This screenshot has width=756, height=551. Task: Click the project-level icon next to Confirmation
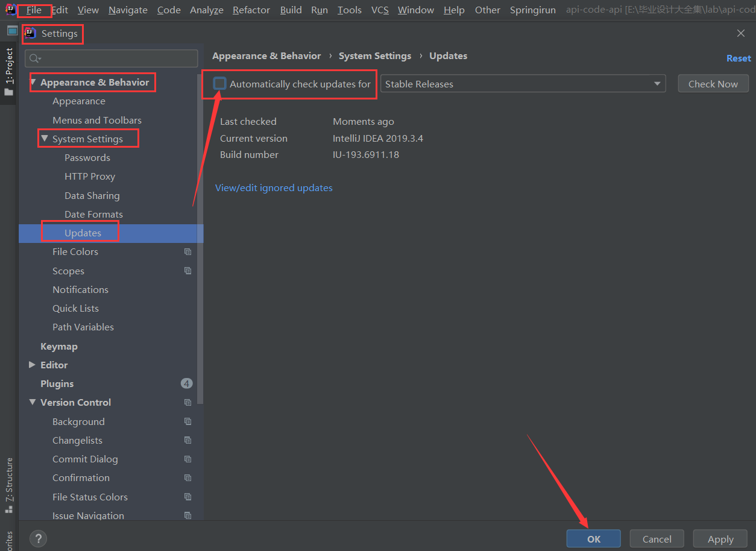(188, 477)
